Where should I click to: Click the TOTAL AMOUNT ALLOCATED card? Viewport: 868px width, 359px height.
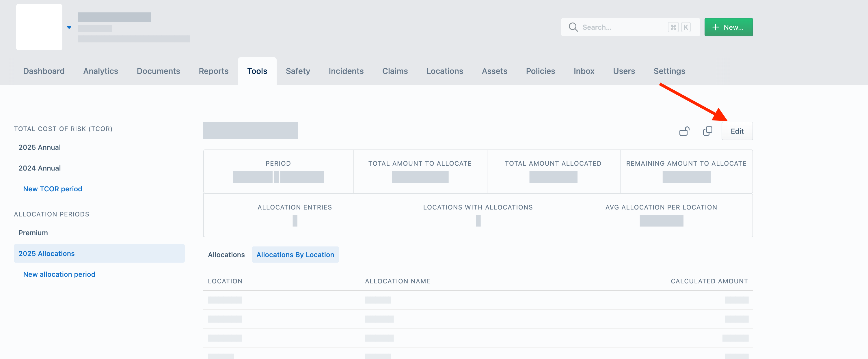(553, 171)
